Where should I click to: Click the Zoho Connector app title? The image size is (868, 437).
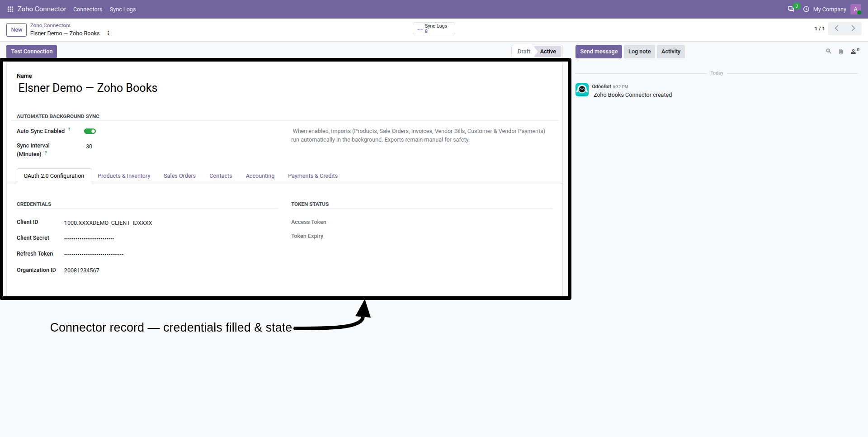tap(42, 9)
